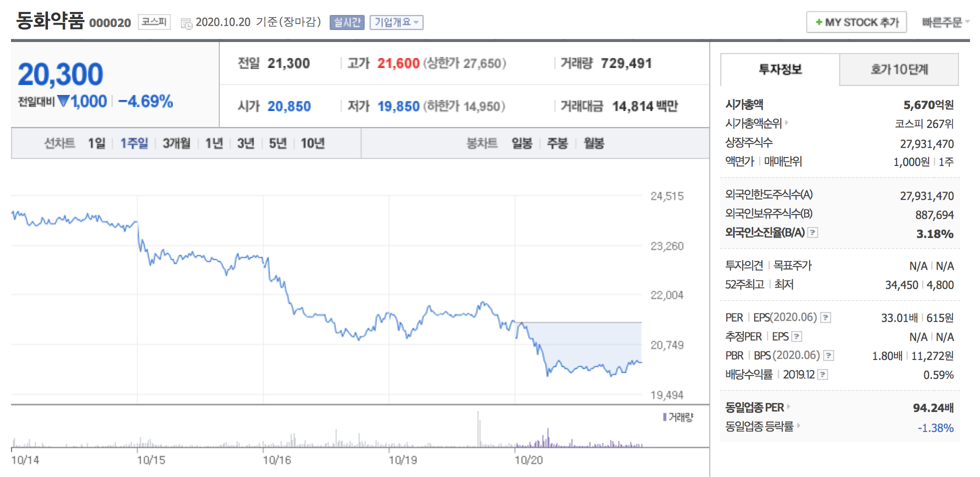This screenshot has width=980, height=477.
Task: Click the 10/16 date label on chart axis
Action: [277, 460]
